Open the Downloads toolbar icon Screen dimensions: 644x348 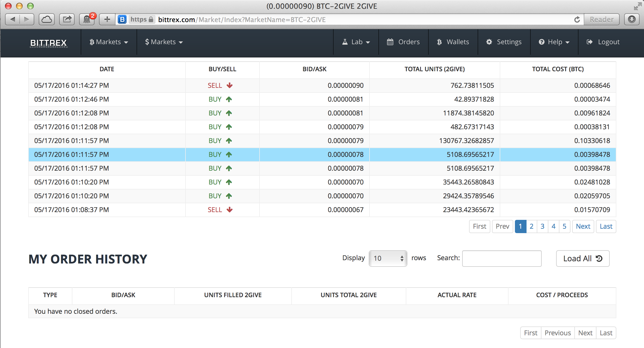tap(632, 19)
